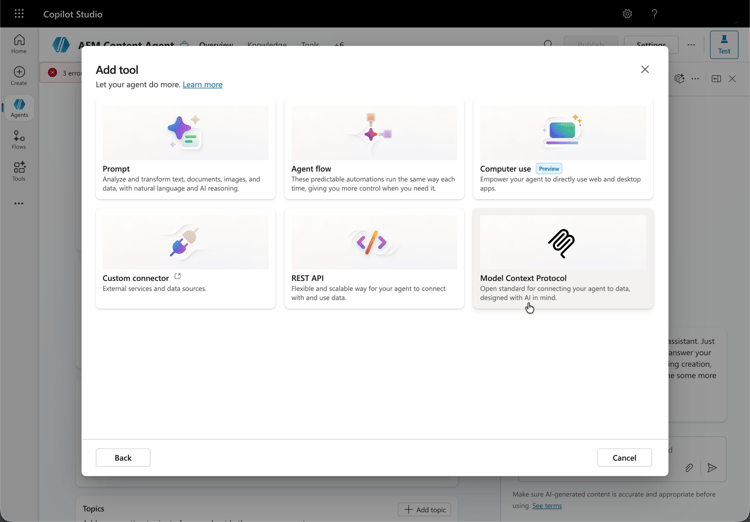Viewport: 750px width, 522px height.
Task: Send the test chat message
Action: pyautogui.click(x=712, y=467)
